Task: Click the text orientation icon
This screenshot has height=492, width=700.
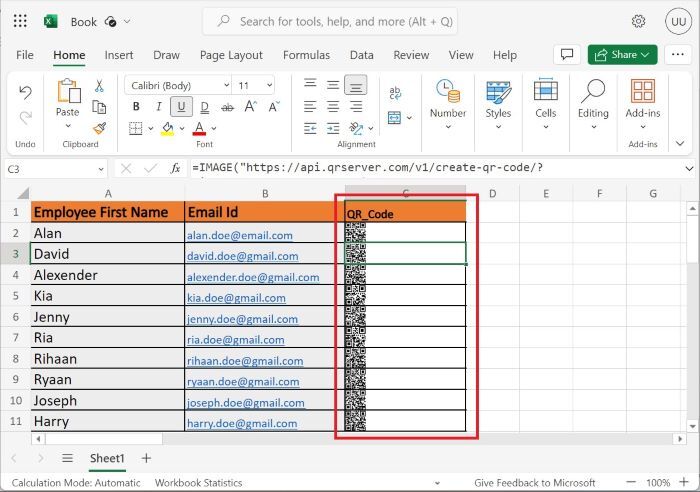Action: tap(356, 129)
